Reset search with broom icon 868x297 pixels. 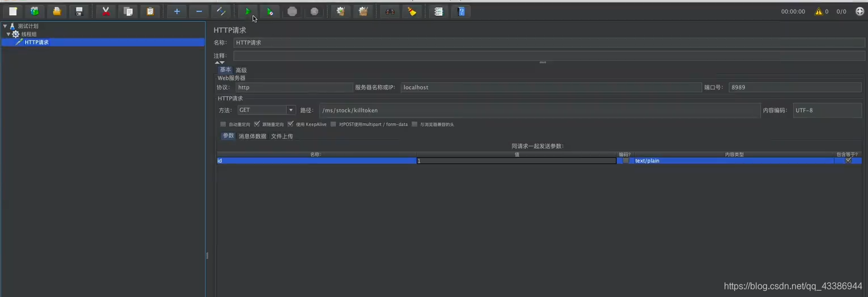click(x=412, y=11)
